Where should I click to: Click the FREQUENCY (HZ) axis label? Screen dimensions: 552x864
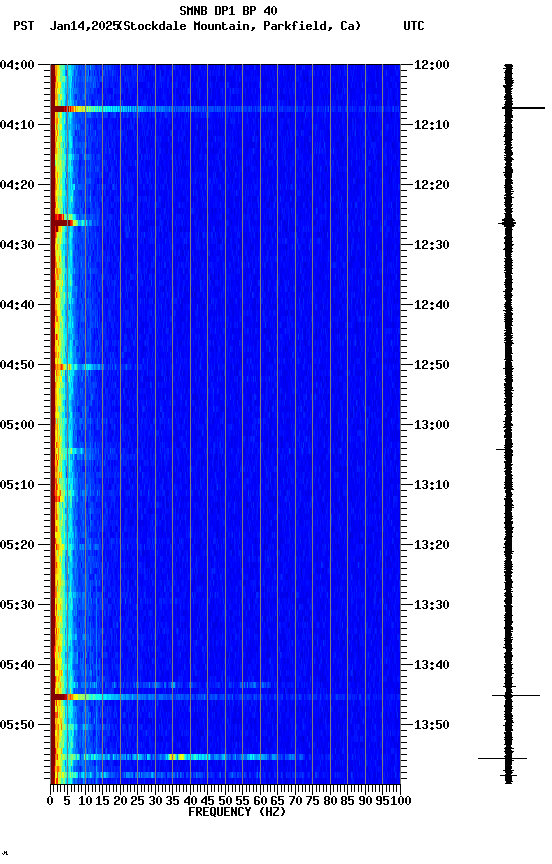(237, 812)
